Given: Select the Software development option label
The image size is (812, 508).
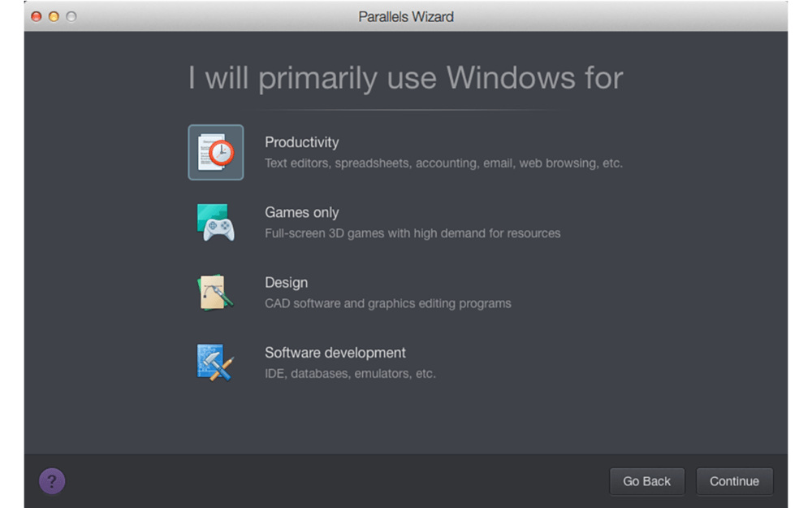Looking at the screenshot, I should (335, 353).
